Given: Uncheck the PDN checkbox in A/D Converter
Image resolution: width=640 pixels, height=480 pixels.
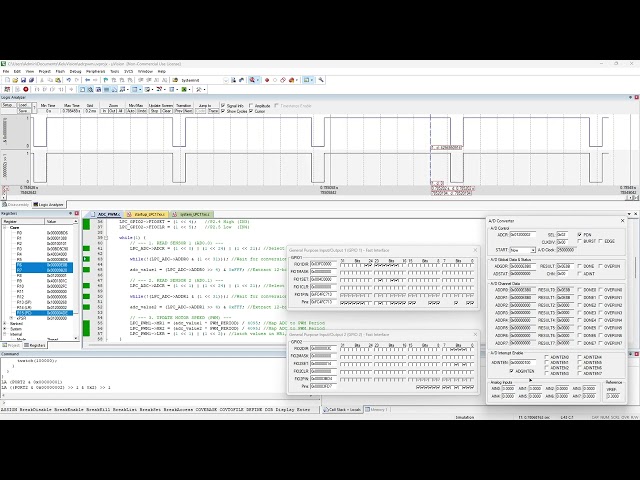Looking at the screenshot, I should click(x=580, y=235).
